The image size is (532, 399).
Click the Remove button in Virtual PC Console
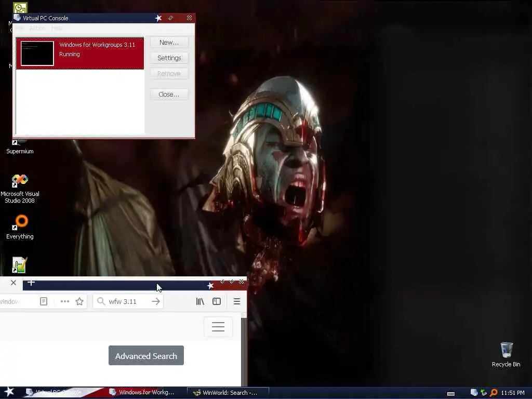coord(169,74)
